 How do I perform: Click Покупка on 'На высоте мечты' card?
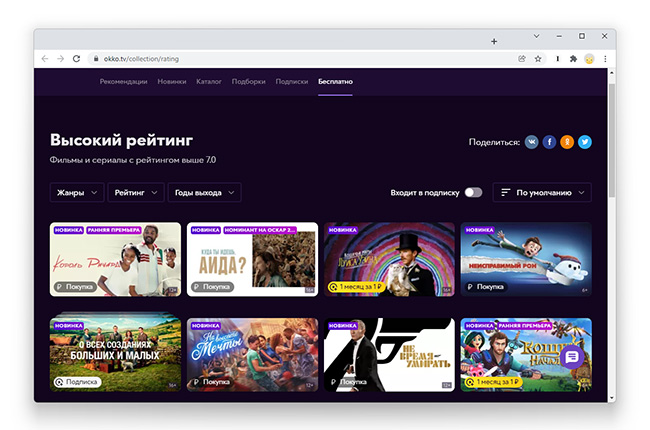click(212, 382)
